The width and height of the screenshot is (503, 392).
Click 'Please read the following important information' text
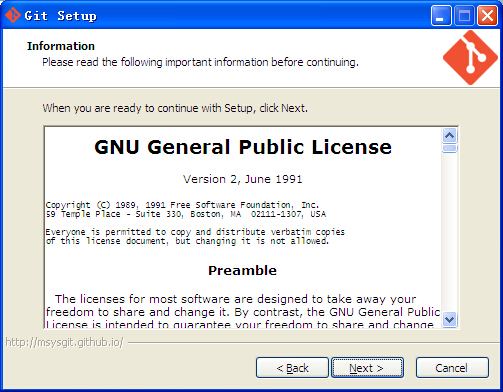(200, 62)
